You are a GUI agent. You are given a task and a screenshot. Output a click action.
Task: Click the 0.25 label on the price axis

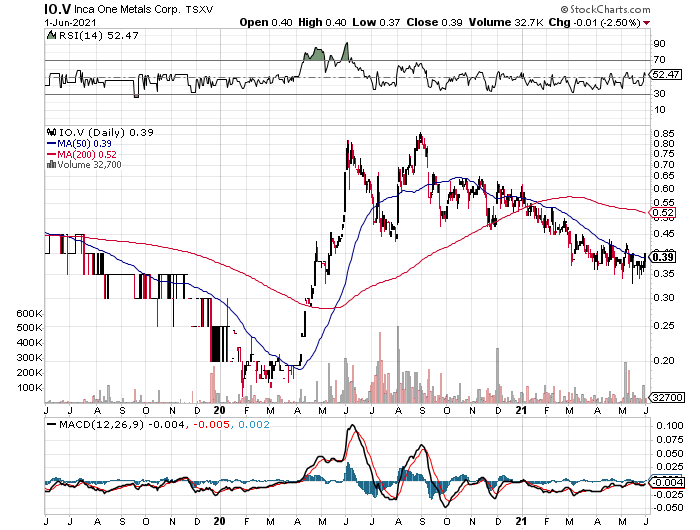point(664,326)
